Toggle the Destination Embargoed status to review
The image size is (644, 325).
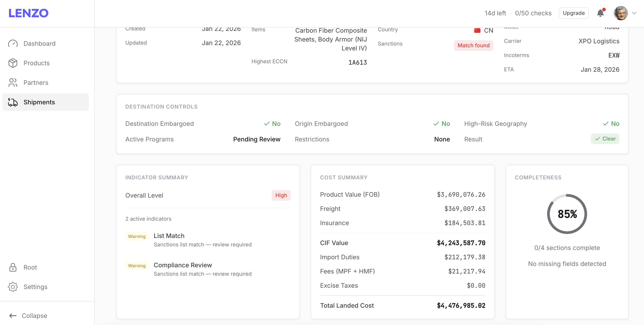tap(272, 123)
